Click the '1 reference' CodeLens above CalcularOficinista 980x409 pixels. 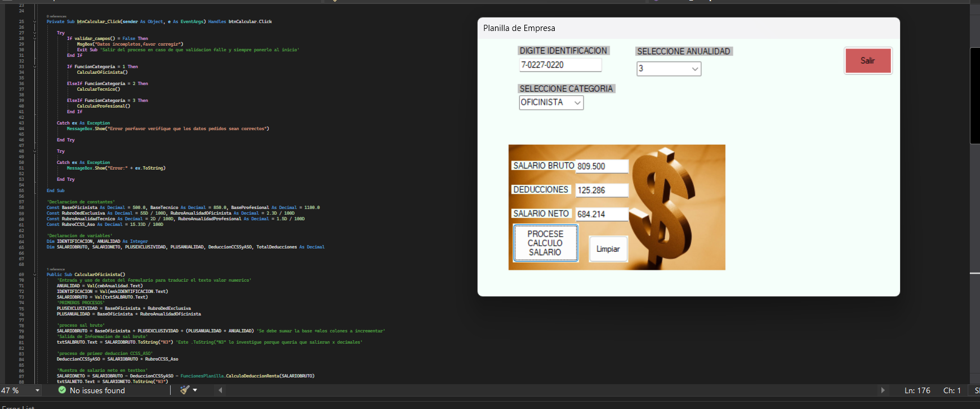click(x=55, y=269)
